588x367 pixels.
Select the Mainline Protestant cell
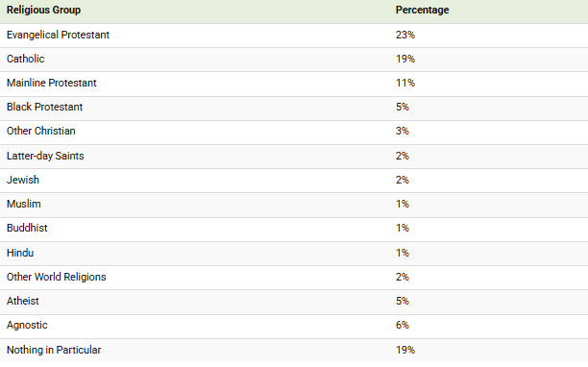point(52,83)
